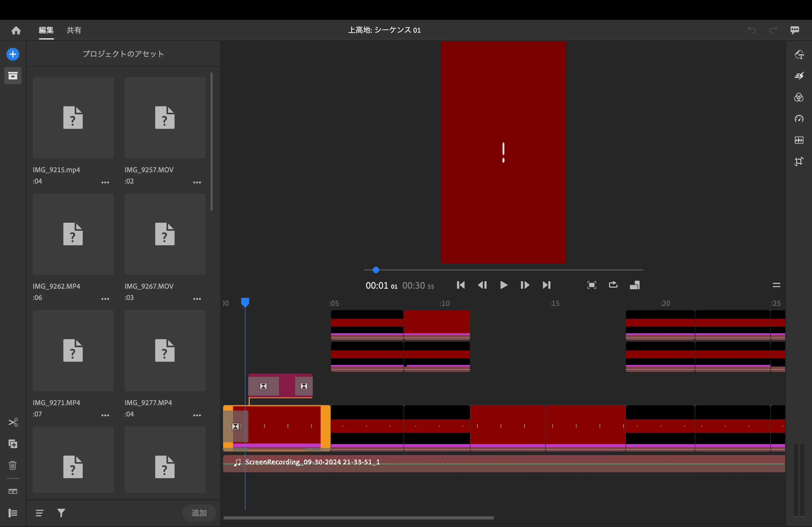The image size is (812, 527).
Task: Open the project assets panel icon
Action: [x=13, y=76]
